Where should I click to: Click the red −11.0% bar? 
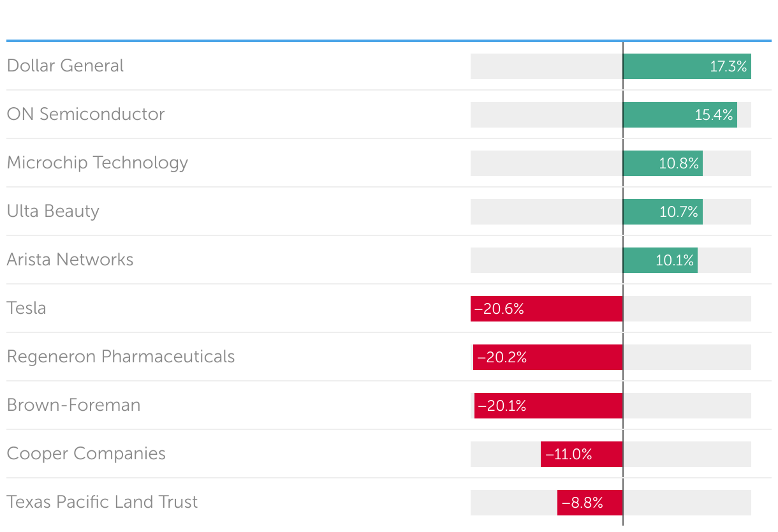(x=582, y=454)
